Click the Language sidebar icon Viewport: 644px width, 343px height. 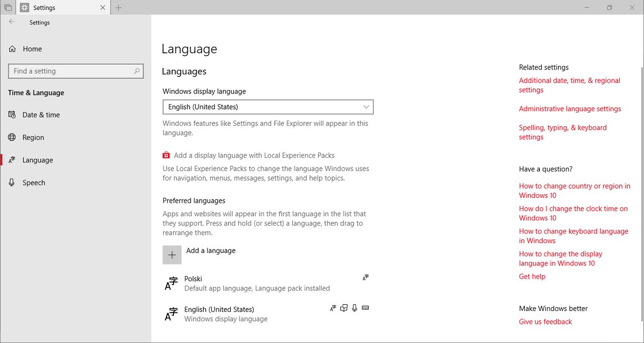pos(12,160)
